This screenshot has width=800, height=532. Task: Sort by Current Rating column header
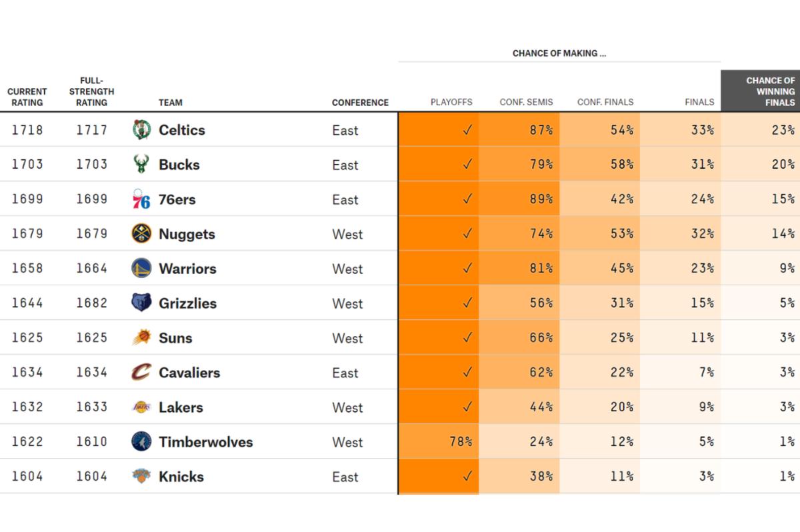pos(27,97)
